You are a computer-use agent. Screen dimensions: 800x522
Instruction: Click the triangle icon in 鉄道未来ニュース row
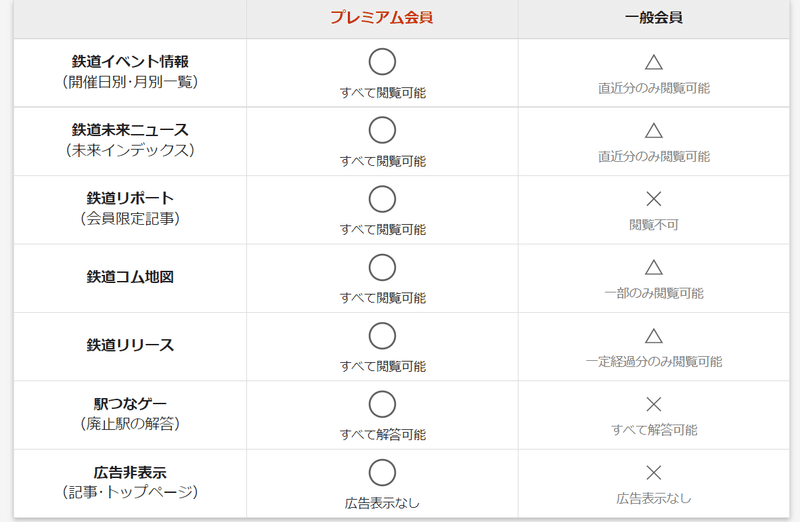coord(654,131)
